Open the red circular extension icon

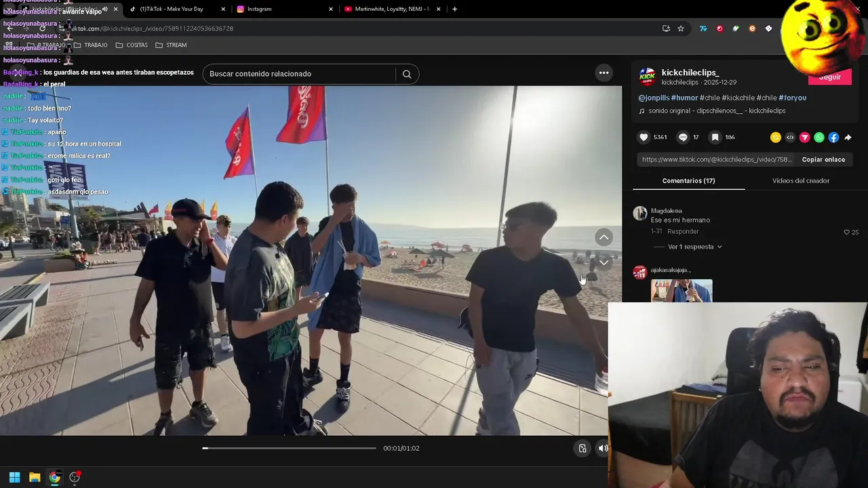click(719, 28)
